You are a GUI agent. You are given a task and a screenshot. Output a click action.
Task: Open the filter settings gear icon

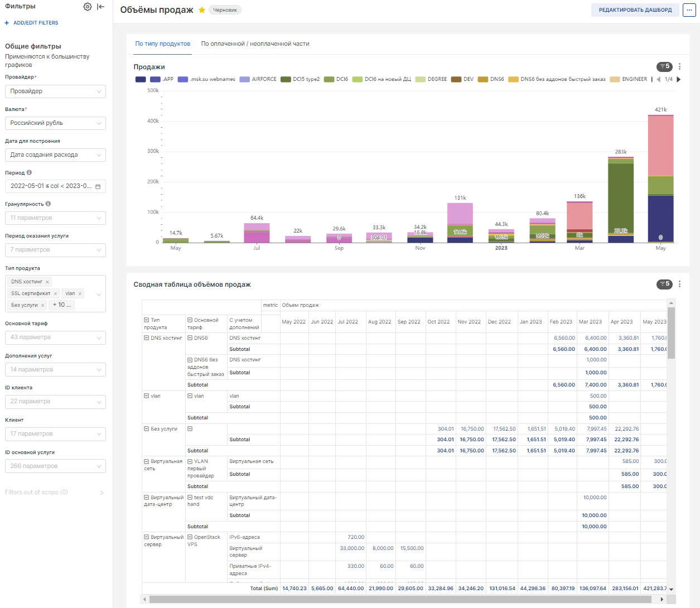[x=88, y=7]
